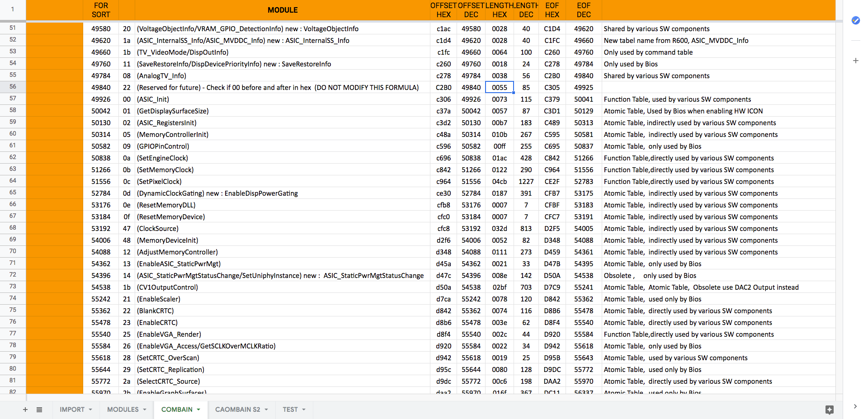Select the (BlankCRTC) module cell
Image resolution: width=868 pixels, height=419 pixels.
283,311
